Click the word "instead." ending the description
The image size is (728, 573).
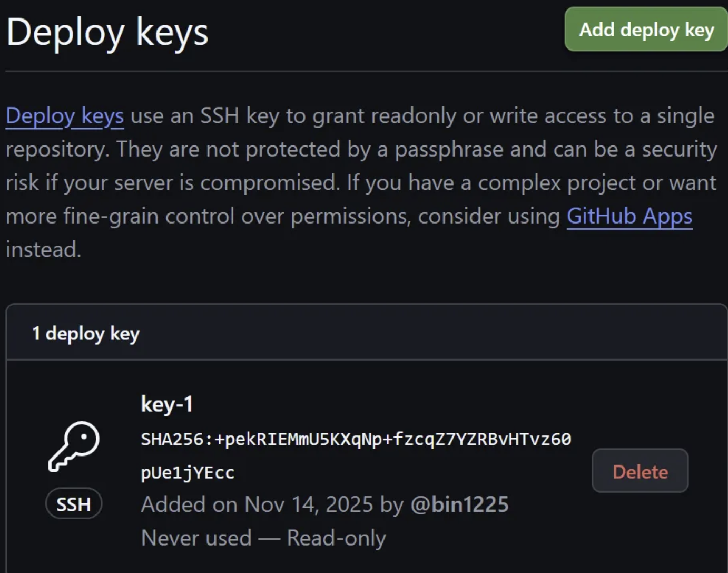[x=44, y=250]
